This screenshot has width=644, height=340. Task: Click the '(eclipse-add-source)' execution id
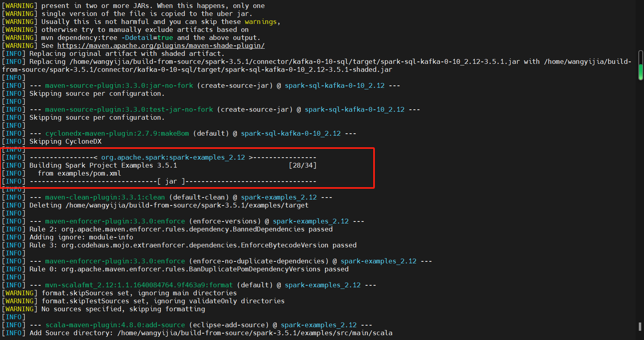coord(229,325)
